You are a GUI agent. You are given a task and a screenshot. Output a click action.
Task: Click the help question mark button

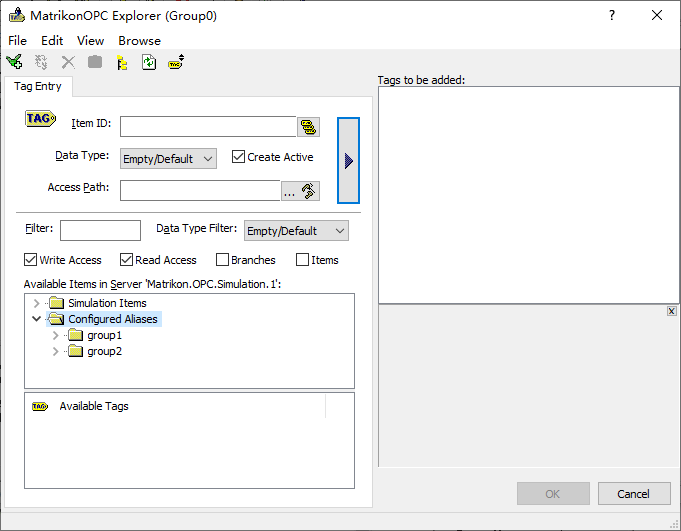[612, 16]
